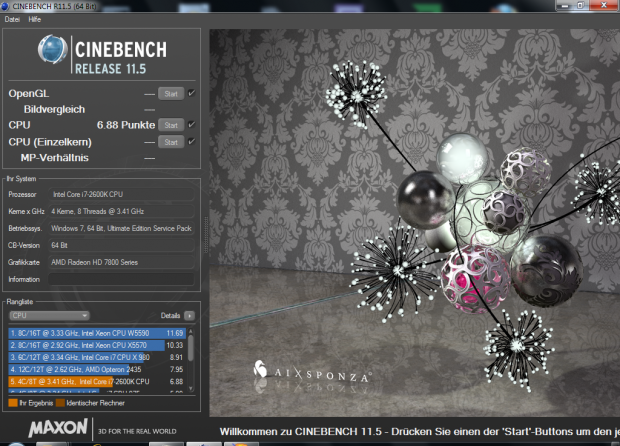The image size is (620, 446).
Task: Click the panel splitter handle beside System
Action: [206, 235]
